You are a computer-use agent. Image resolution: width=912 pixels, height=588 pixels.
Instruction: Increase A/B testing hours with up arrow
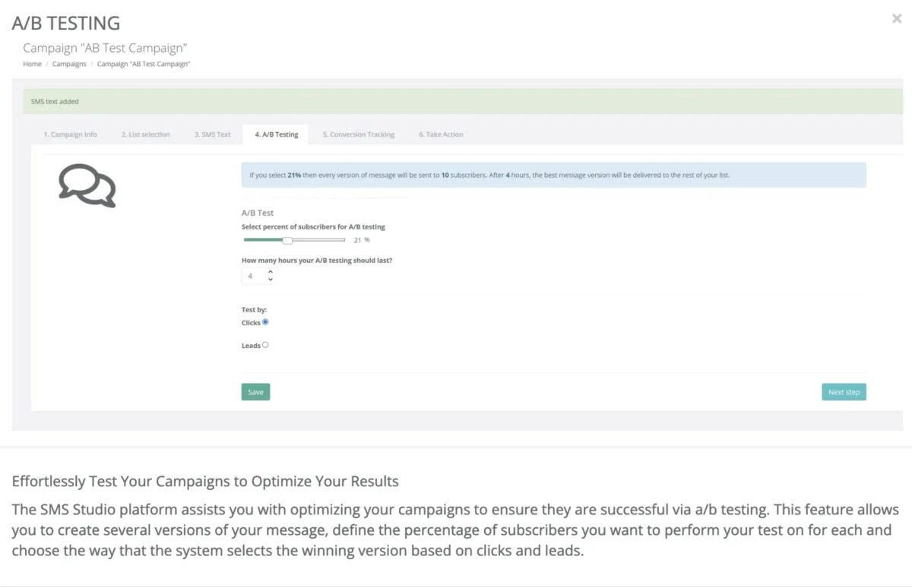(271, 272)
